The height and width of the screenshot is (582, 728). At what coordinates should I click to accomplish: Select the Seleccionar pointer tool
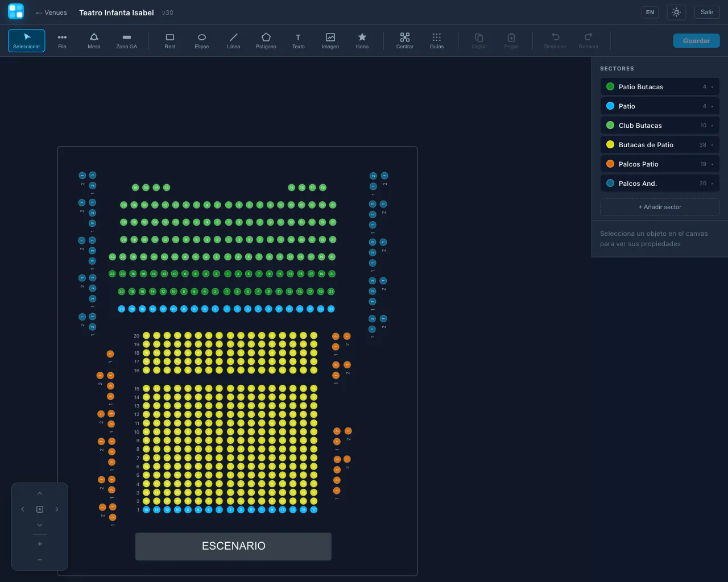27,41
